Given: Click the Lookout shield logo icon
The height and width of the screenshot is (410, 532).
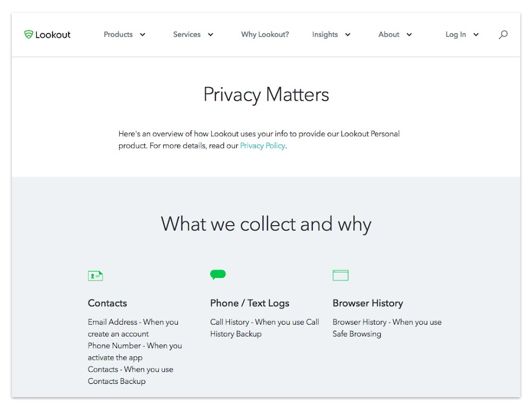Looking at the screenshot, I should (28, 34).
